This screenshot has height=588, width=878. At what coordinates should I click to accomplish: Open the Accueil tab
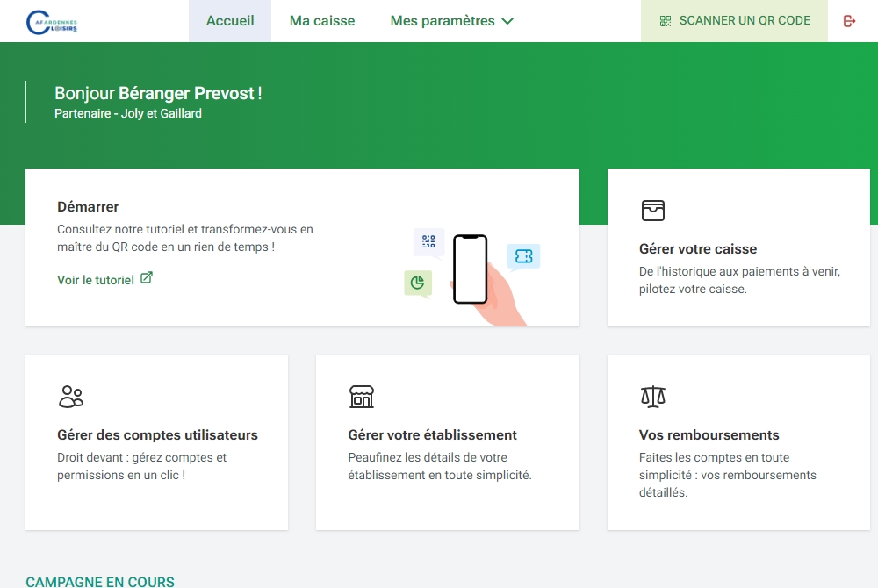click(230, 21)
